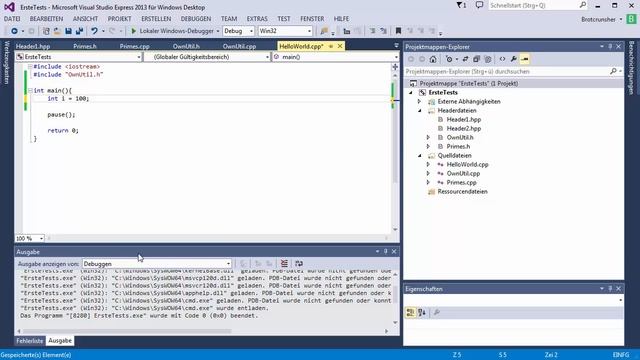Undo the last action with the undo arrow
The height and width of the screenshot is (360, 640).
click(x=94, y=31)
